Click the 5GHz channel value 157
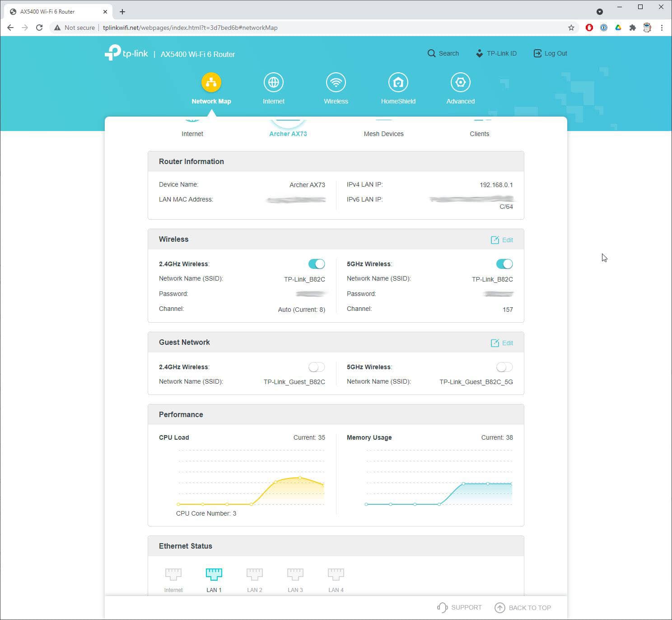672x620 pixels. click(x=508, y=310)
